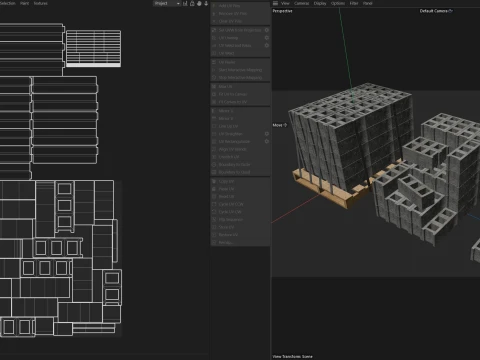Click the Add UV Pins icon

(x=214, y=6)
